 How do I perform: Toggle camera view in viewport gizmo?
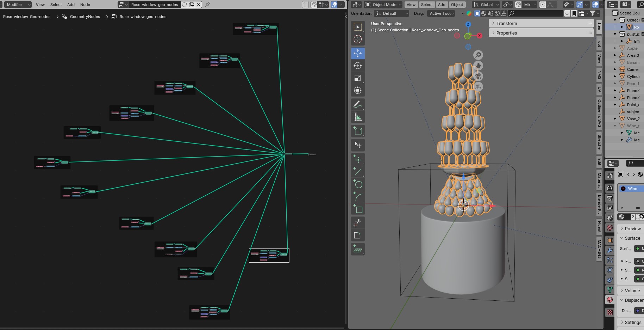point(478,76)
